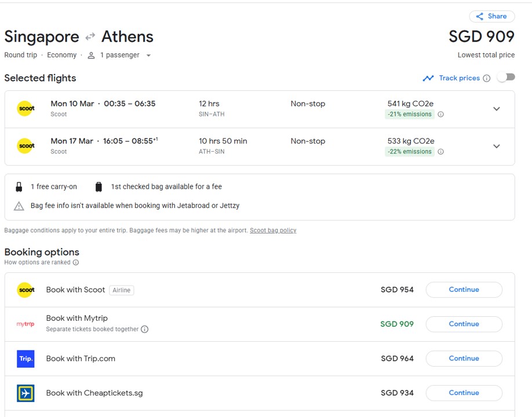The width and height of the screenshot is (532, 417).
Task: Click the Track prices info icon
Action: 487,78
